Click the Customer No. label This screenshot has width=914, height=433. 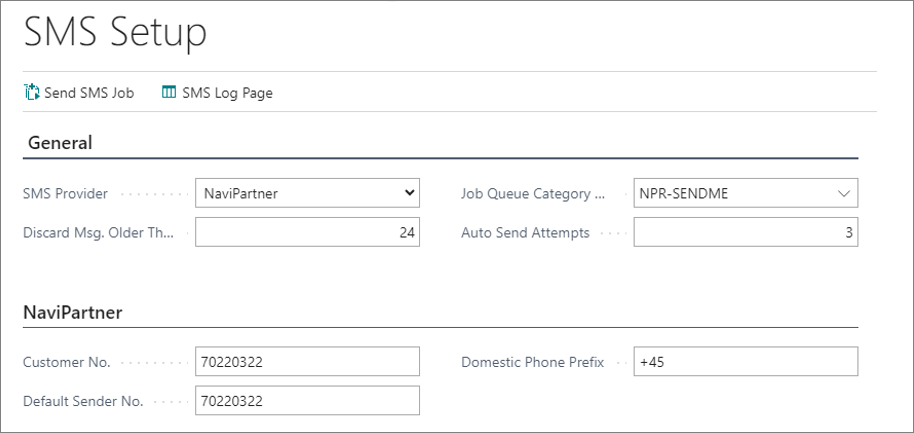(66, 362)
